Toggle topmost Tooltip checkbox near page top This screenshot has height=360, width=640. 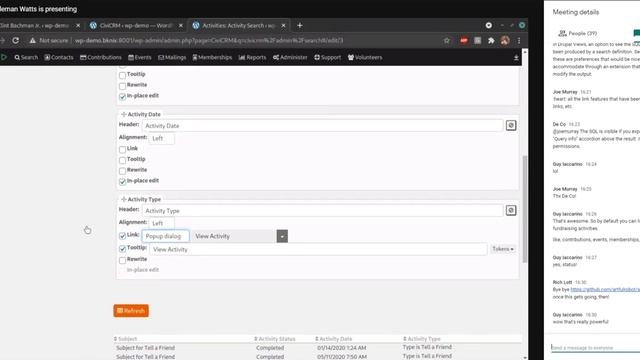pyautogui.click(x=122, y=75)
